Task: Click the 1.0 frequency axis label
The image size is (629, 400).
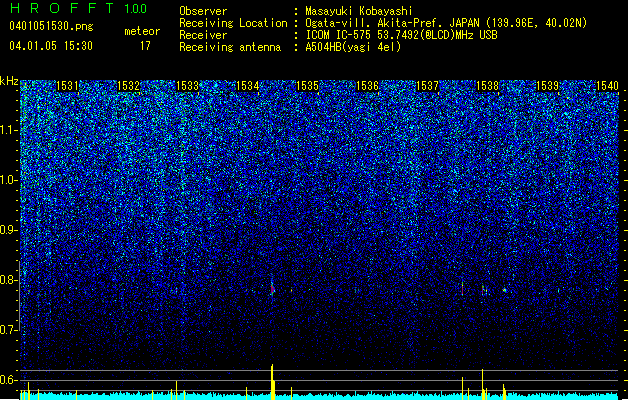Action: (9, 180)
